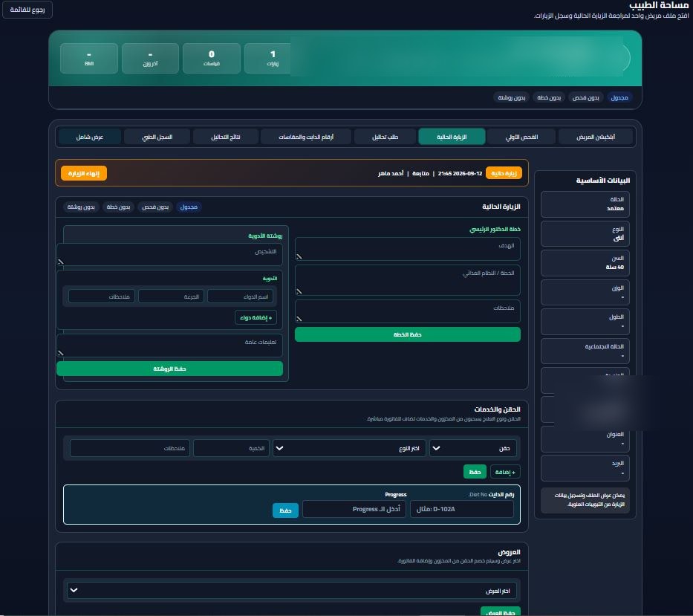Click the green حفظ button beside إضافة

point(475,472)
